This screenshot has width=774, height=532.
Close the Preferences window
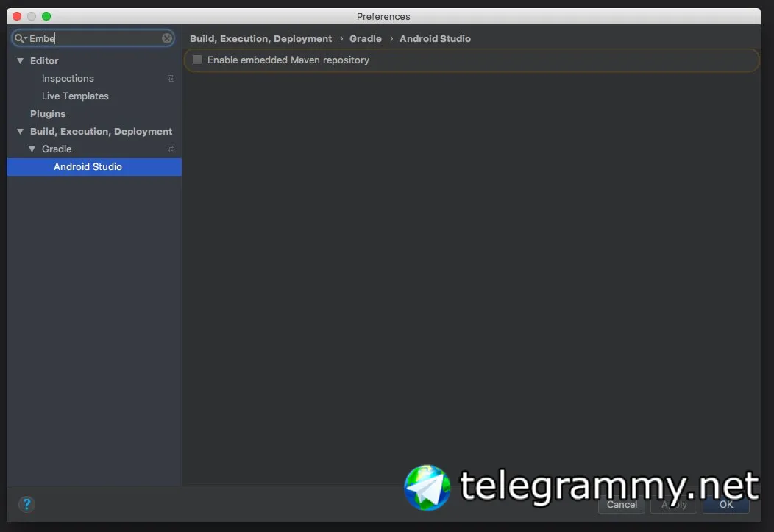[x=17, y=16]
